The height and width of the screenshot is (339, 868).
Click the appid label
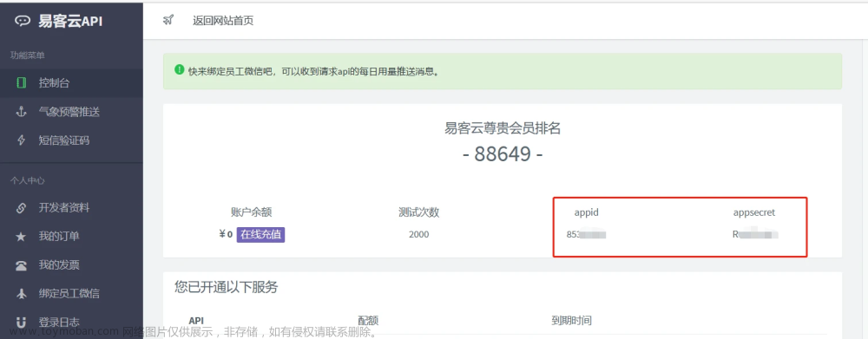587,212
